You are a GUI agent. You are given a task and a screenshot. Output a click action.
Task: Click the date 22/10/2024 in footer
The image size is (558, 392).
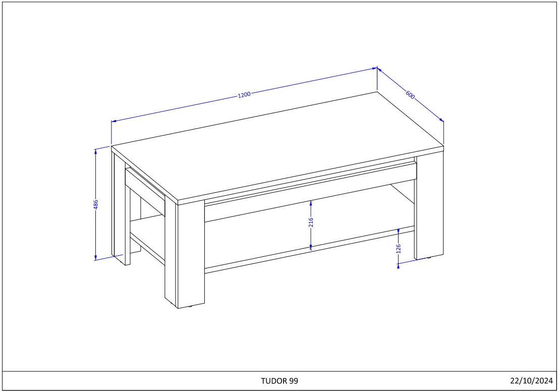(x=531, y=380)
